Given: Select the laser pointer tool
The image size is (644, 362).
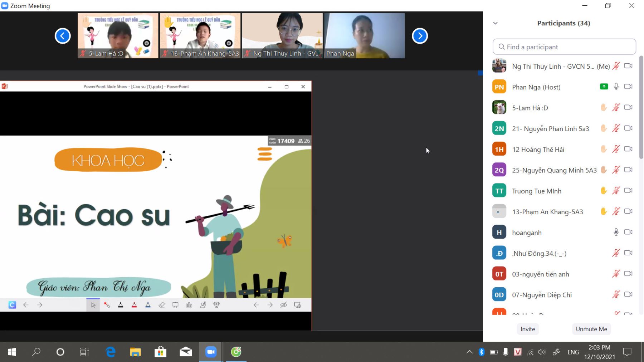Looking at the screenshot, I should [x=107, y=305].
